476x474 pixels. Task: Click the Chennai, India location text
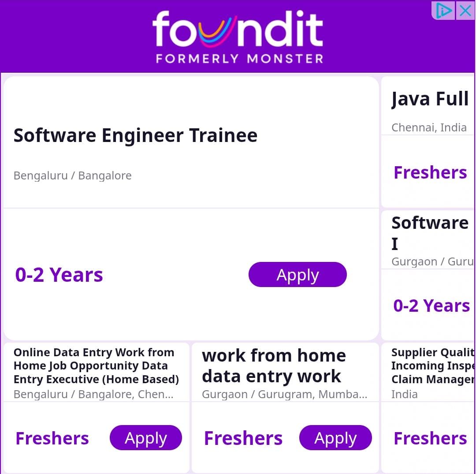coord(429,127)
